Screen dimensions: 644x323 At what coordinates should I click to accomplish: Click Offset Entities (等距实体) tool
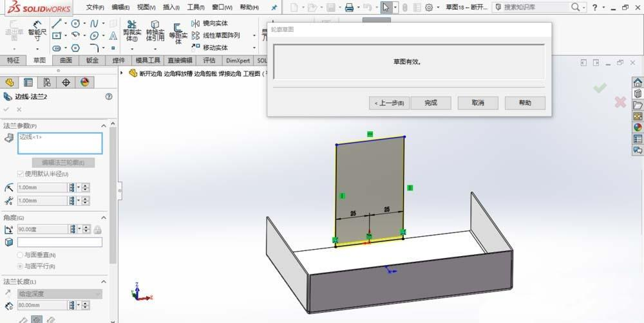point(178,33)
